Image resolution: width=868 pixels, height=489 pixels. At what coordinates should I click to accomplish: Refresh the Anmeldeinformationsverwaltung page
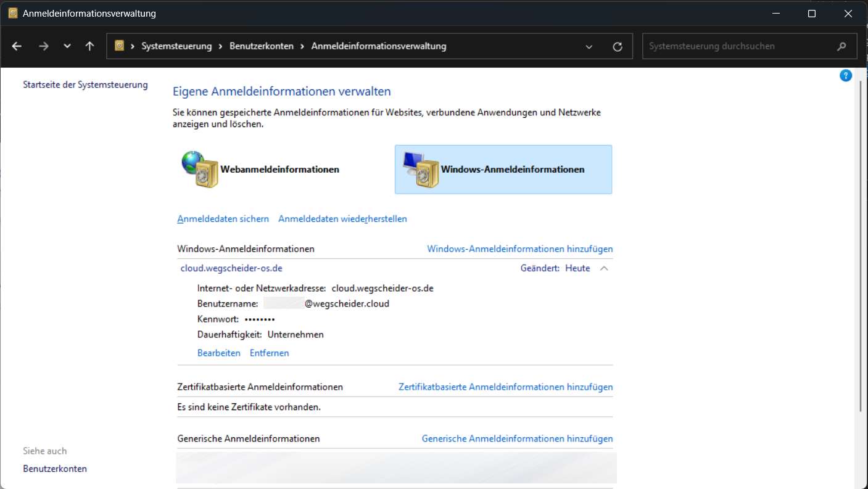[x=618, y=46]
